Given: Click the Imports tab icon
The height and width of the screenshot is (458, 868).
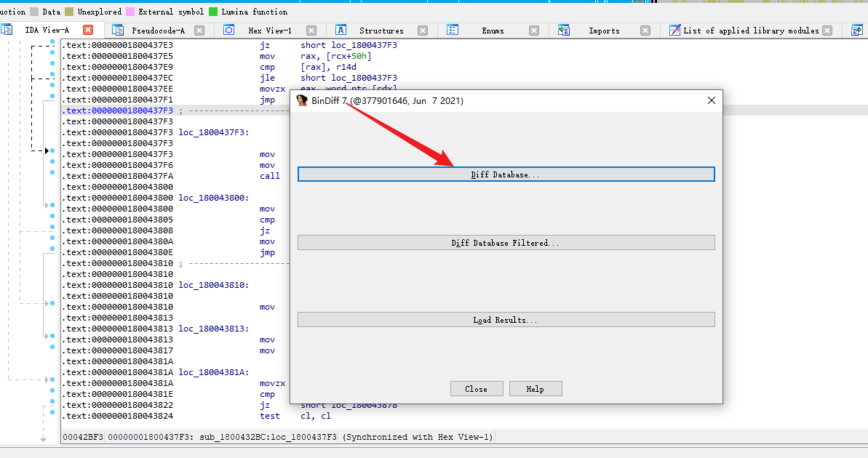Looking at the screenshot, I should pos(564,31).
